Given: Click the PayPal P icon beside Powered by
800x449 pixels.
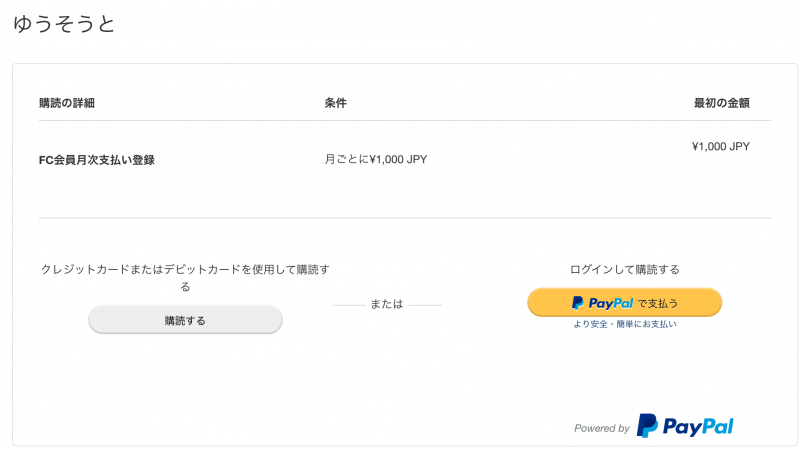Looking at the screenshot, I should (x=648, y=426).
